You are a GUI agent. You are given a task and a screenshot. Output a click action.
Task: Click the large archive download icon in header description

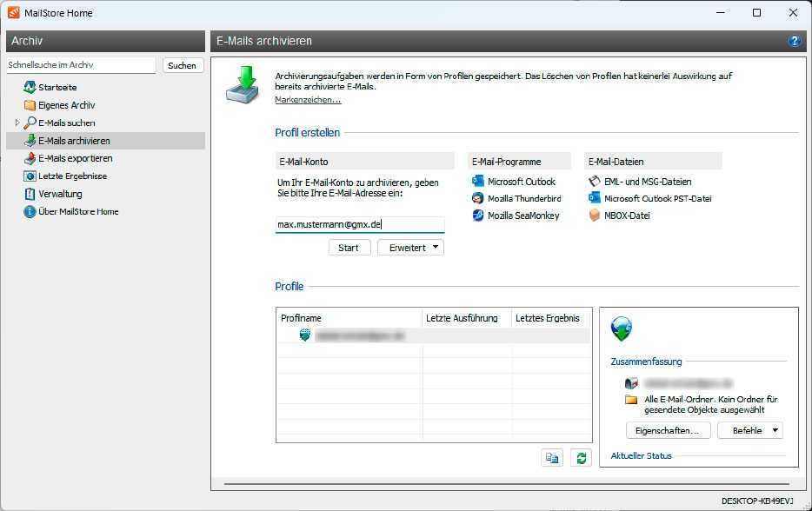point(243,85)
